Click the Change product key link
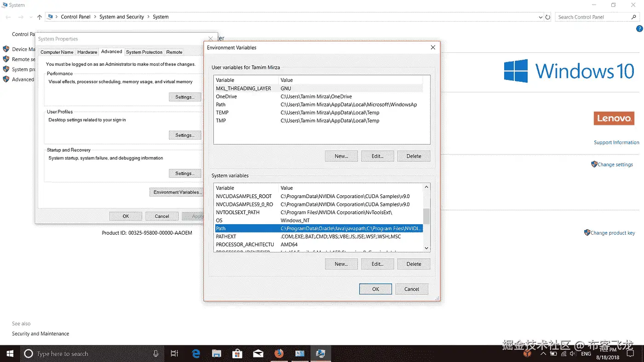The height and width of the screenshot is (362, 644). [613, 233]
